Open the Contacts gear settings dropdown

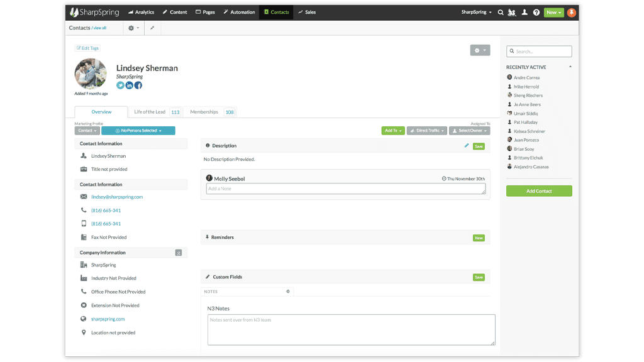(x=133, y=28)
